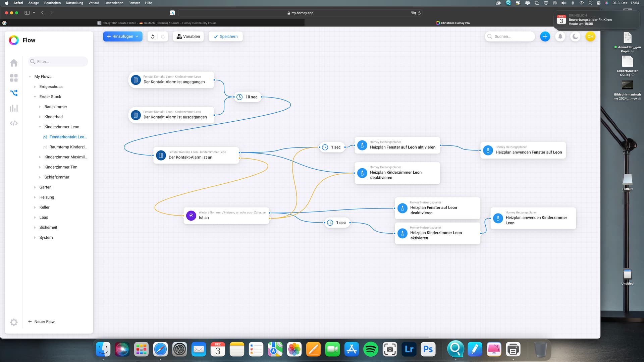The image size is (644, 362).
Task: Open the Devices grid icon
Action: pos(14,78)
